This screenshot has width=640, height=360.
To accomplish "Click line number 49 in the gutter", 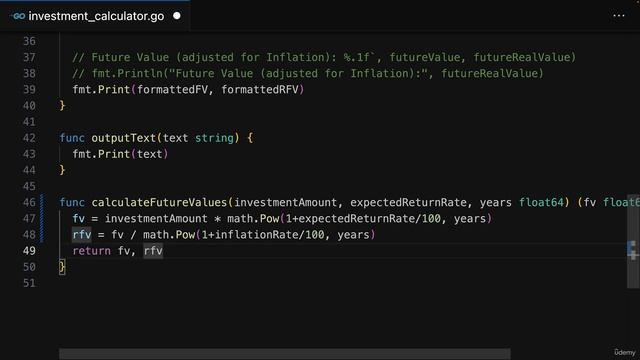I will point(29,251).
